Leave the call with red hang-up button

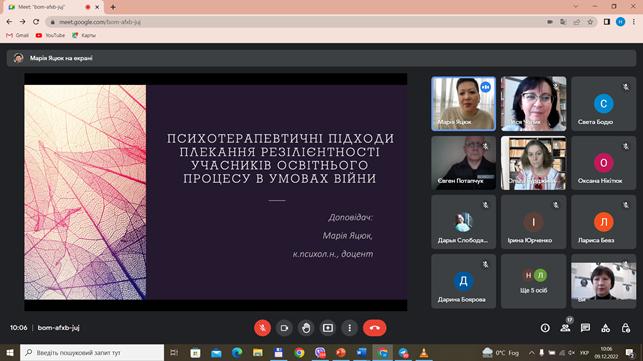tap(374, 328)
